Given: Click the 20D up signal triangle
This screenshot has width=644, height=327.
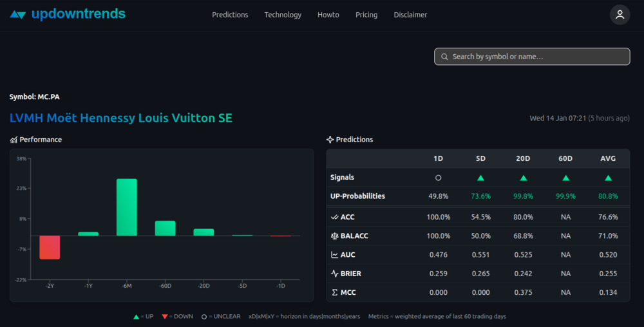Looking at the screenshot, I should pyautogui.click(x=523, y=178).
